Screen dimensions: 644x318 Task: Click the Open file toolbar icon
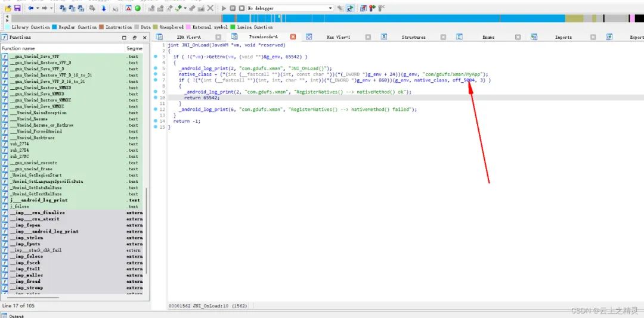(x=8, y=8)
